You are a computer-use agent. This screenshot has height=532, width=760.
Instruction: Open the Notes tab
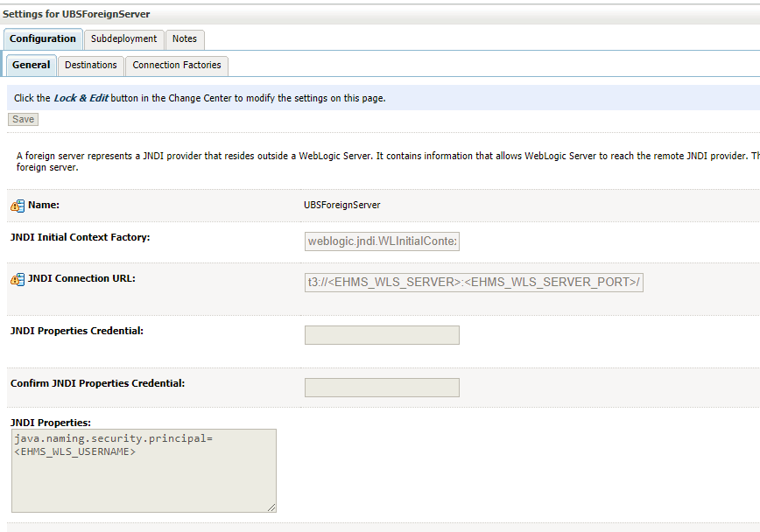click(x=185, y=39)
